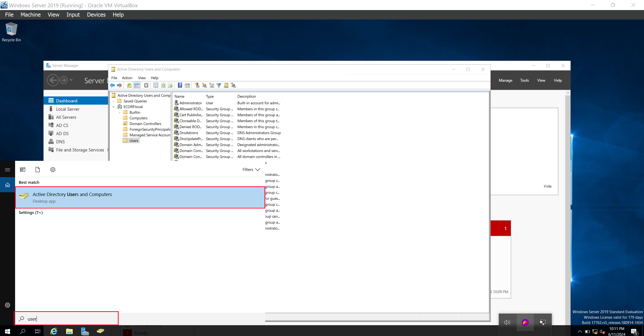Viewport: 644px width, 336px height.
Task: Toggle Show/Hide Console Tree toolbar icon
Action: 137,85
